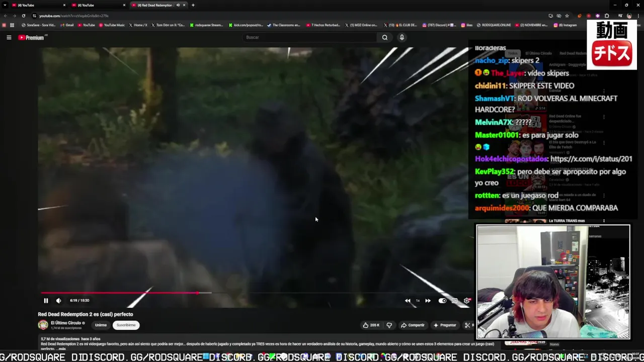Screen dimensions: 644x362
Task: Like the video (205 K)
Action: tap(371, 325)
